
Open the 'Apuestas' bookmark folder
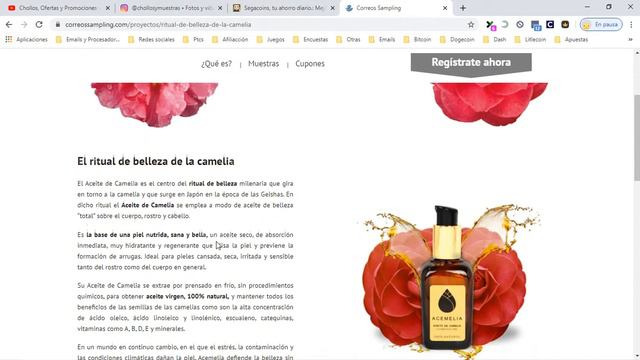click(571, 40)
